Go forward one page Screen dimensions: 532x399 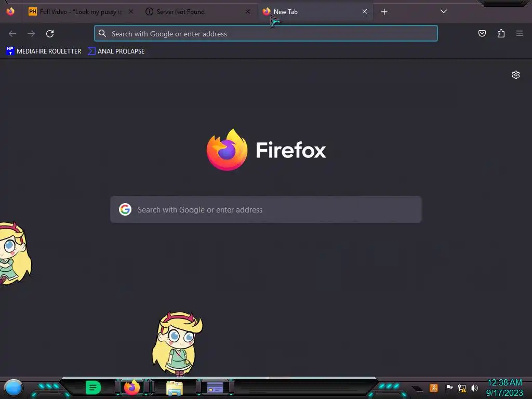click(31, 34)
